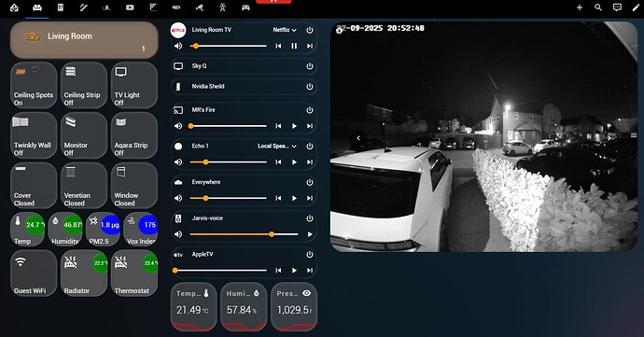
Task: Click the plus add icon in header
Action: [x=579, y=7]
